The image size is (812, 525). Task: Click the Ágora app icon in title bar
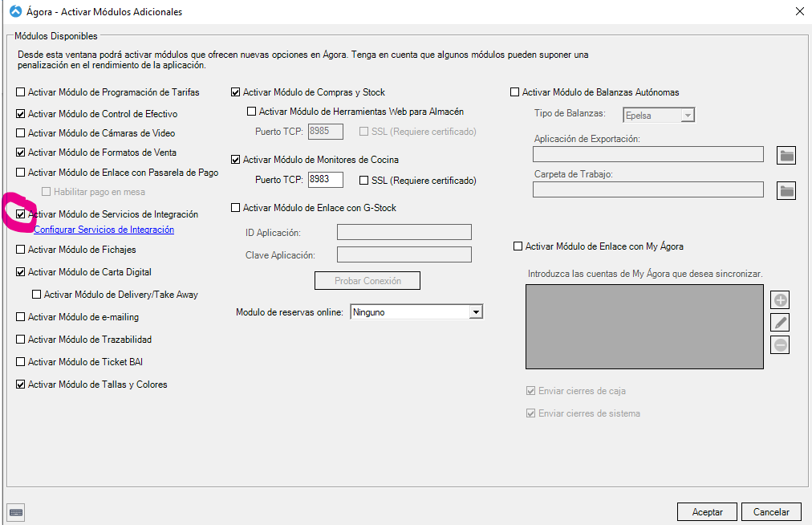point(16,11)
